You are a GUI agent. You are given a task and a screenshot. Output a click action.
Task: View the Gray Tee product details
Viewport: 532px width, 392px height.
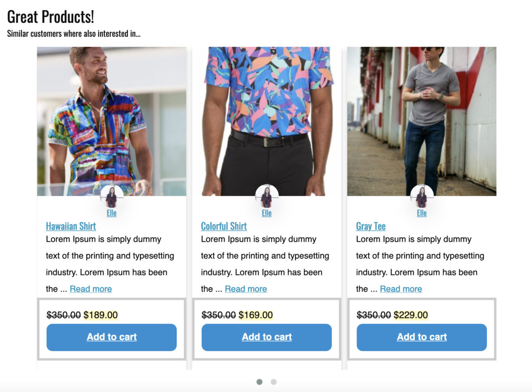371,226
